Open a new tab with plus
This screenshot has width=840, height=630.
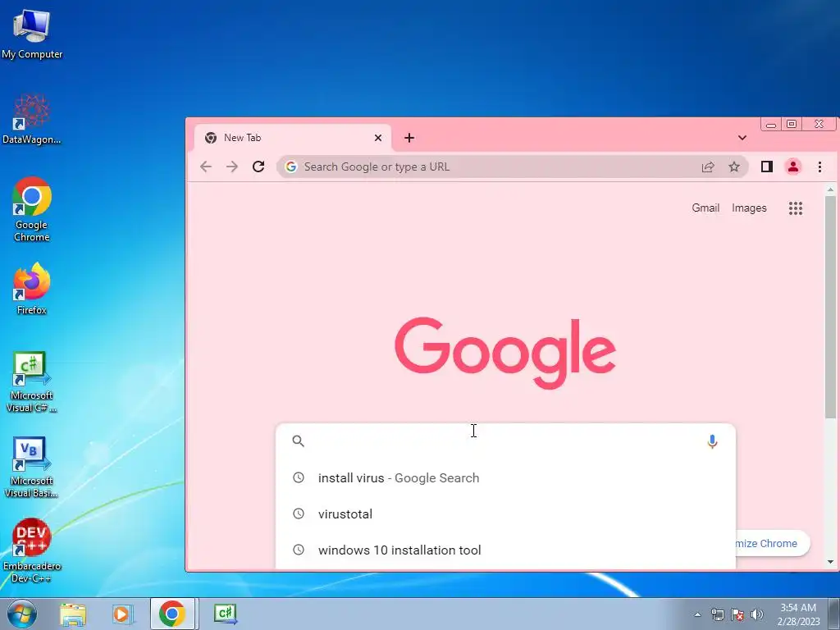click(409, 138)
